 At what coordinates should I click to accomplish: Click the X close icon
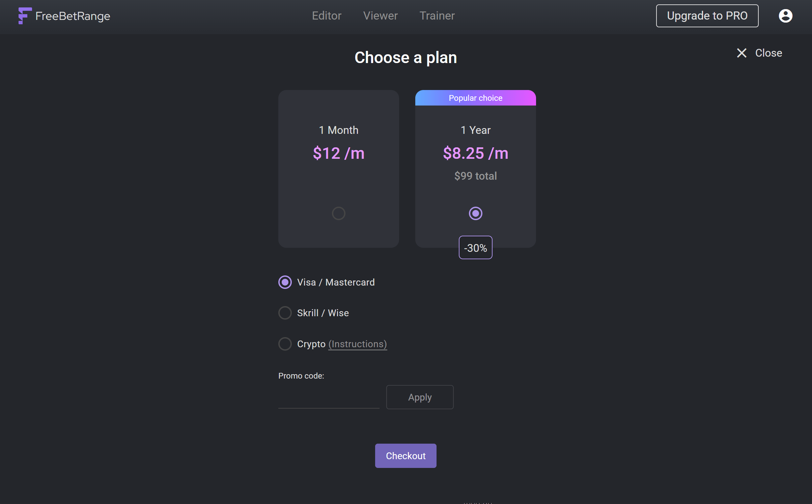741,53
